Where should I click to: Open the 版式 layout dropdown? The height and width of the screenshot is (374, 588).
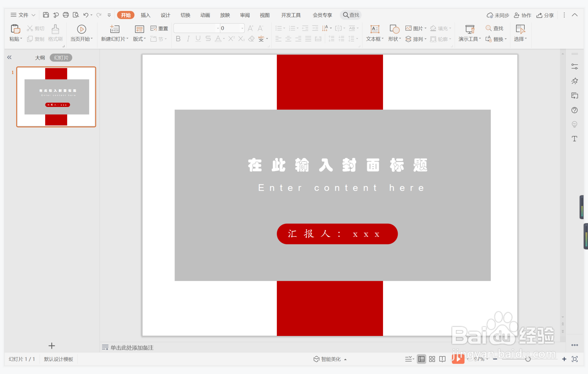click(x=139, y=39)
